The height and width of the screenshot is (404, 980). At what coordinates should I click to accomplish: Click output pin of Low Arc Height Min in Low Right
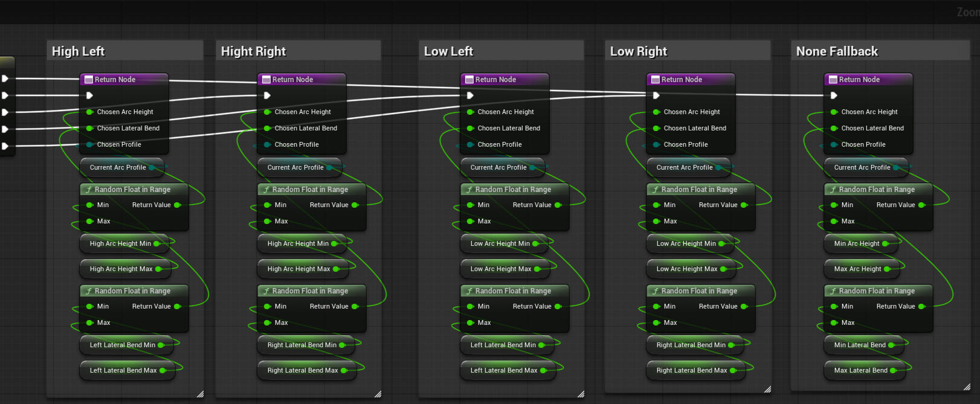[721, 243]
